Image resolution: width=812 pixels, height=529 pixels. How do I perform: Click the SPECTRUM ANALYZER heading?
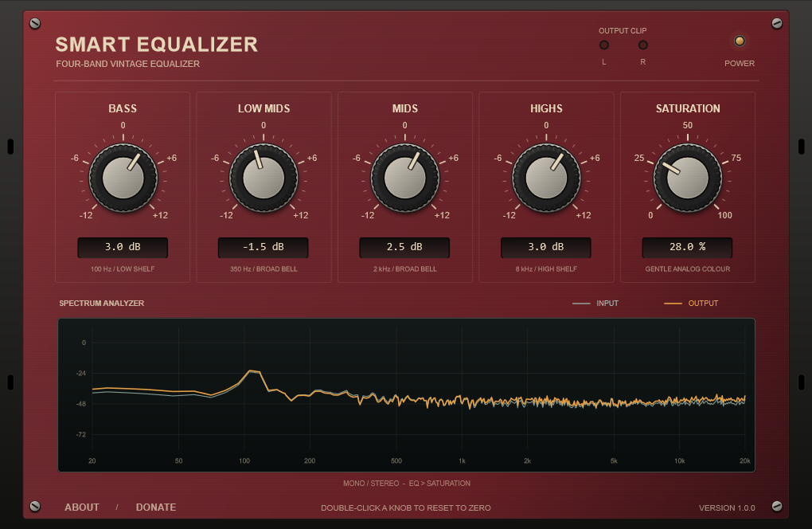[102, 303]
